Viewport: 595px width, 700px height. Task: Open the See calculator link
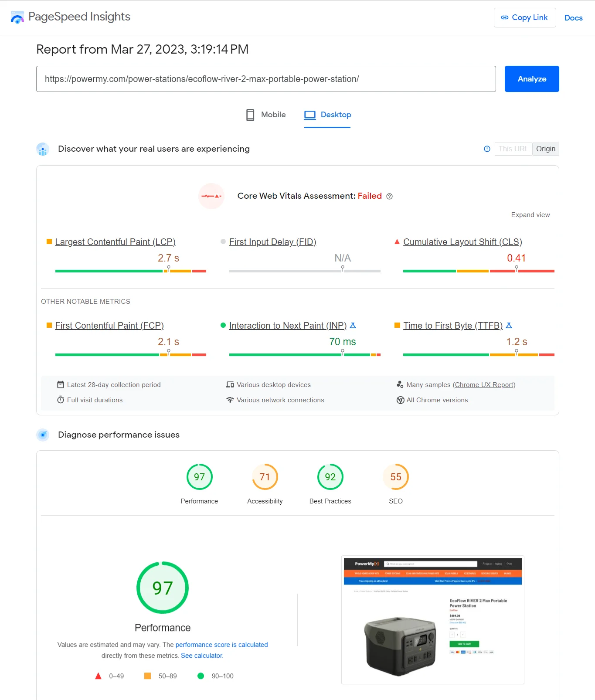pyautogui.click(x=201, y=656)
